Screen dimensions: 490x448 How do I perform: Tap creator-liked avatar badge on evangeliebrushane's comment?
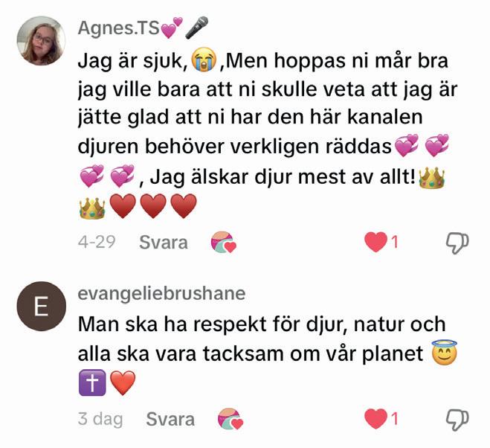pos(231,419)
